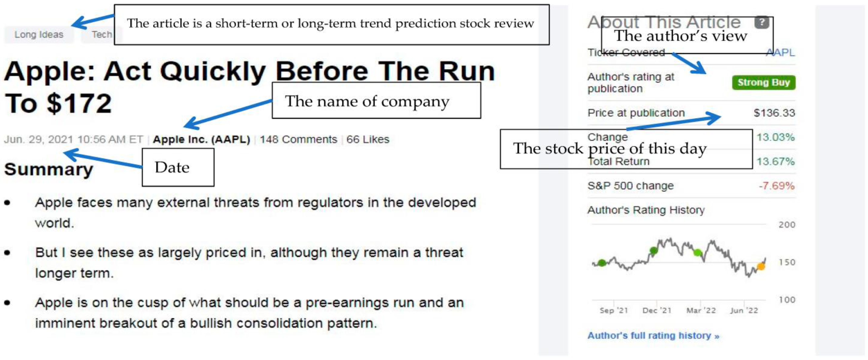Click the question mark help icon

point(762,22)
